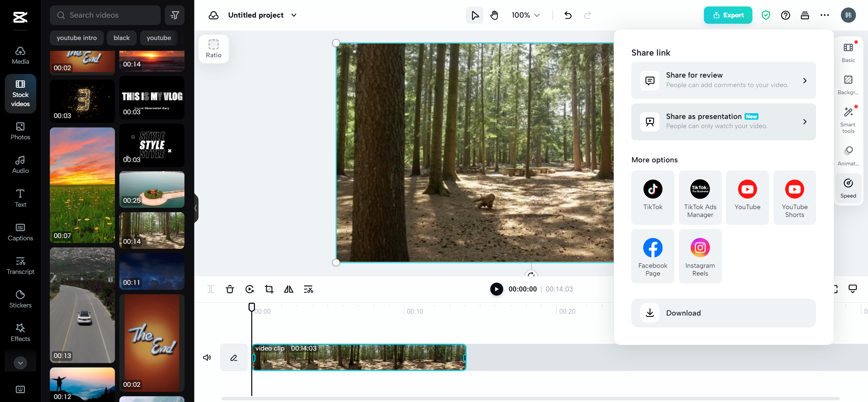Image resolution: width=868 pixels, height=402 pixels.
Task: Click the mirror flip icon
Action: click(x=289, y=289)
